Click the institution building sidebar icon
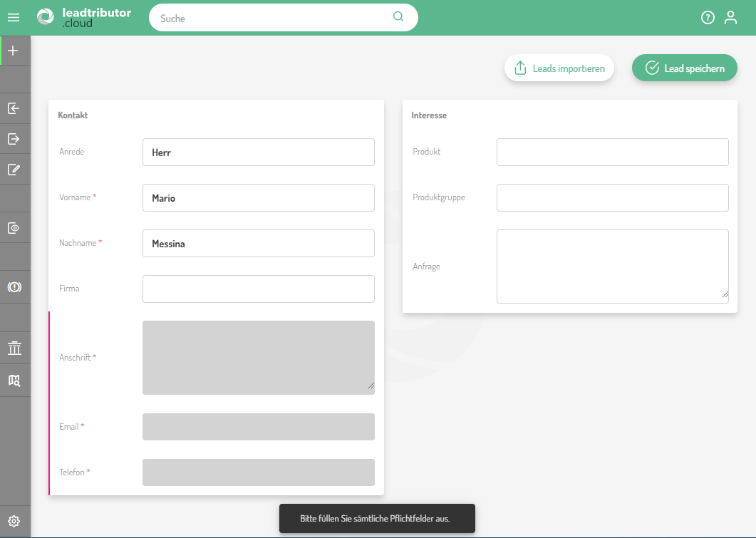 click(x=14, y=348)
